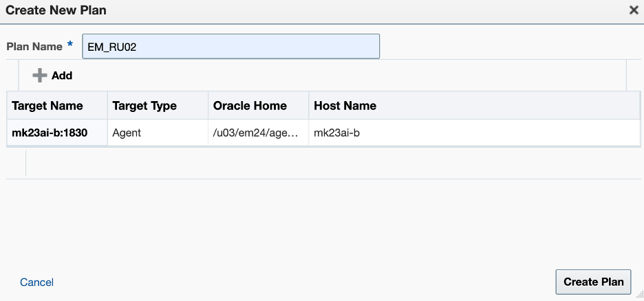
Task: Focus the Plan Name text field
Action: (x=230, y=47)
